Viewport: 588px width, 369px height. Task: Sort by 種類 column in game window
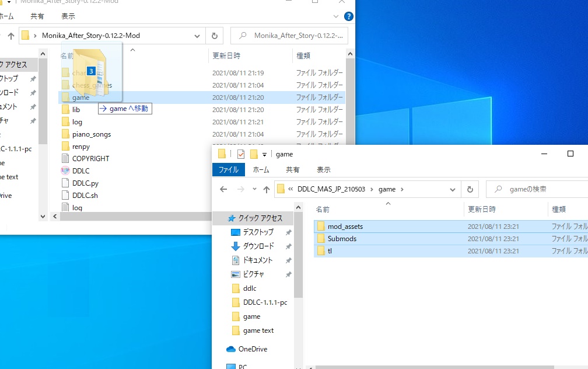coord(559,209)
